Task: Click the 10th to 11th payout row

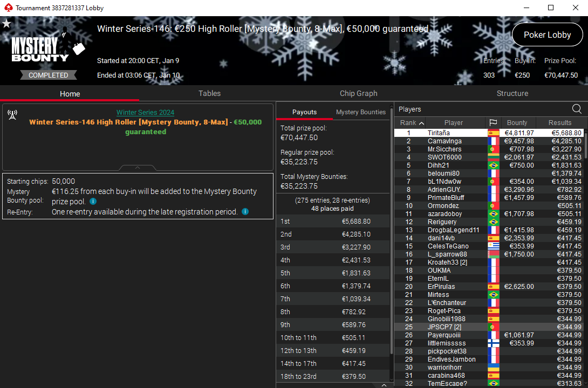Action: pyautogui.click(x=333, y=338)
